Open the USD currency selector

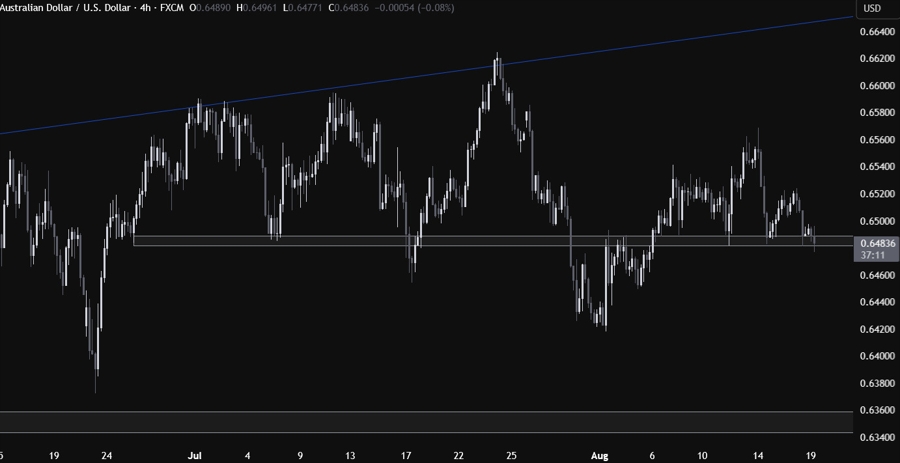[871, 9]
